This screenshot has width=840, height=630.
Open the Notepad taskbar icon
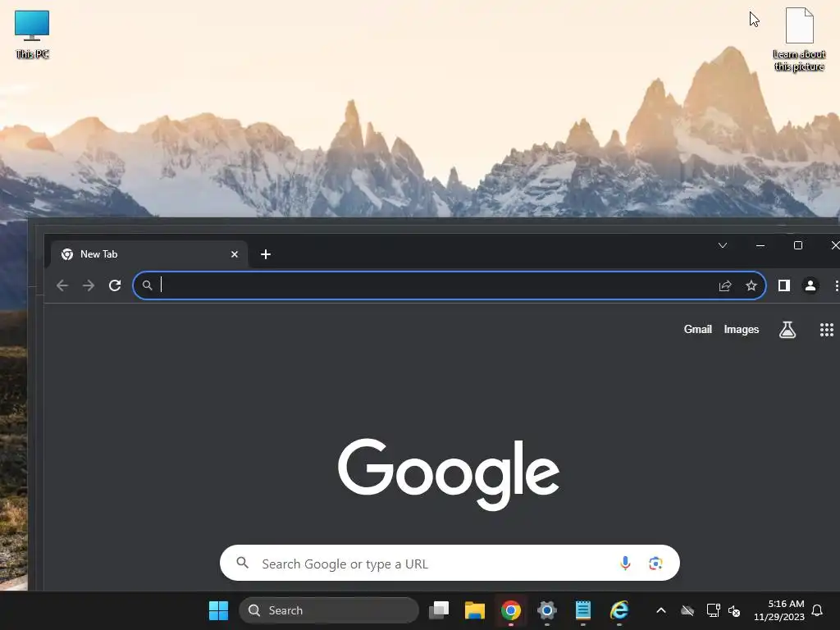point(583,610)
